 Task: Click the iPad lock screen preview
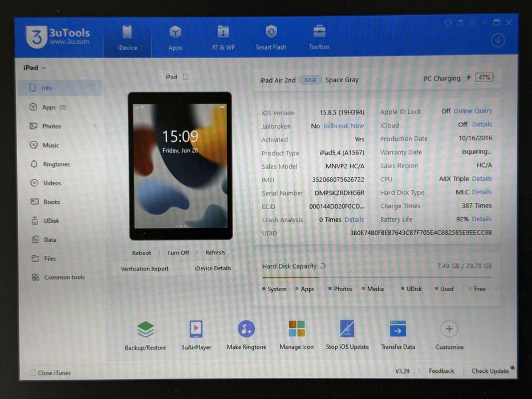pos(181,165)
